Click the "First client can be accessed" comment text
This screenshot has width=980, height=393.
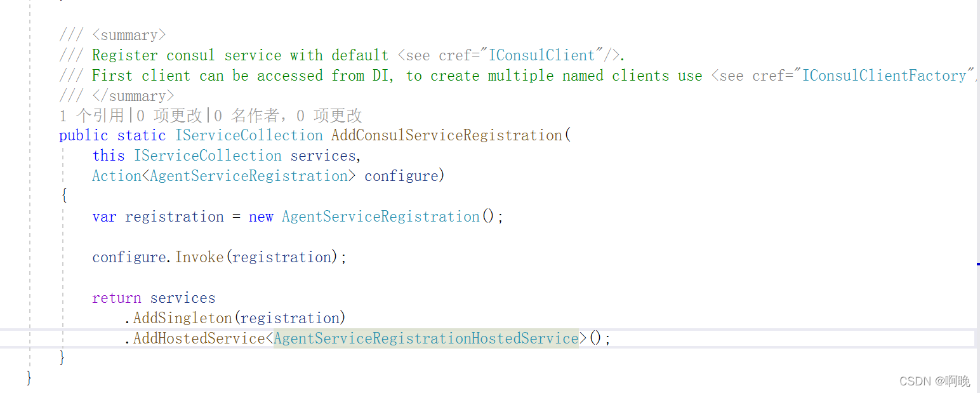(x=207, y=76)
